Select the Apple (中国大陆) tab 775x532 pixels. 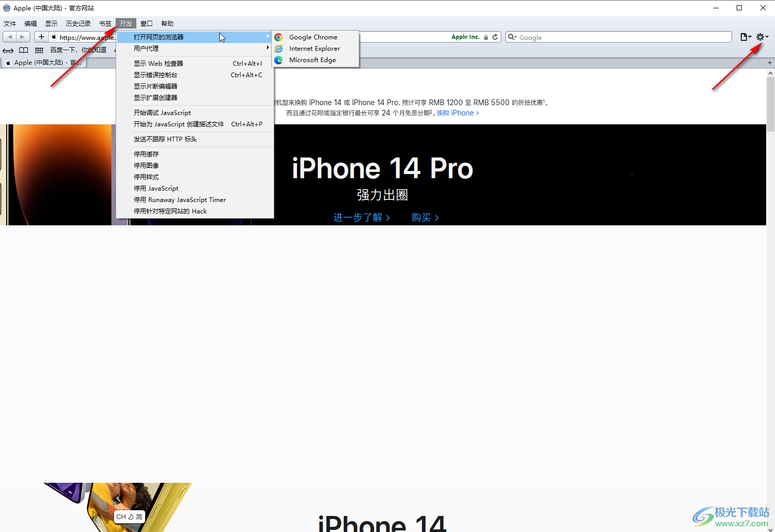pos(44,63)
